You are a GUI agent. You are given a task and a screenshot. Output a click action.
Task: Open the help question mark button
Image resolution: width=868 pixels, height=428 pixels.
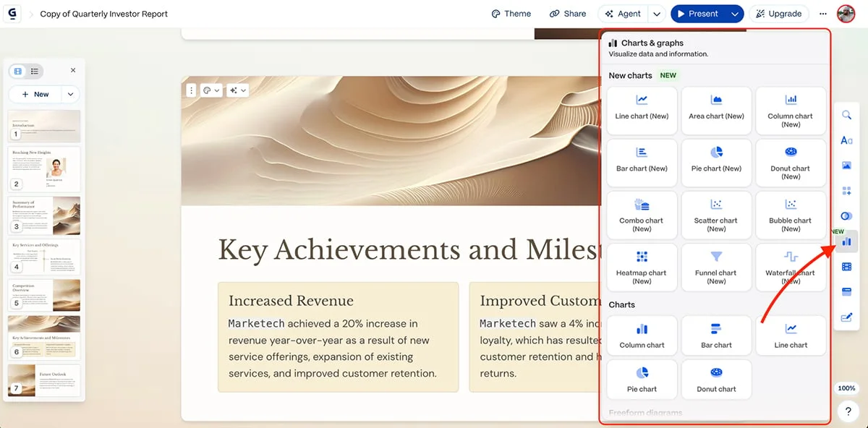pyautogui.click(x=848, y=411)
